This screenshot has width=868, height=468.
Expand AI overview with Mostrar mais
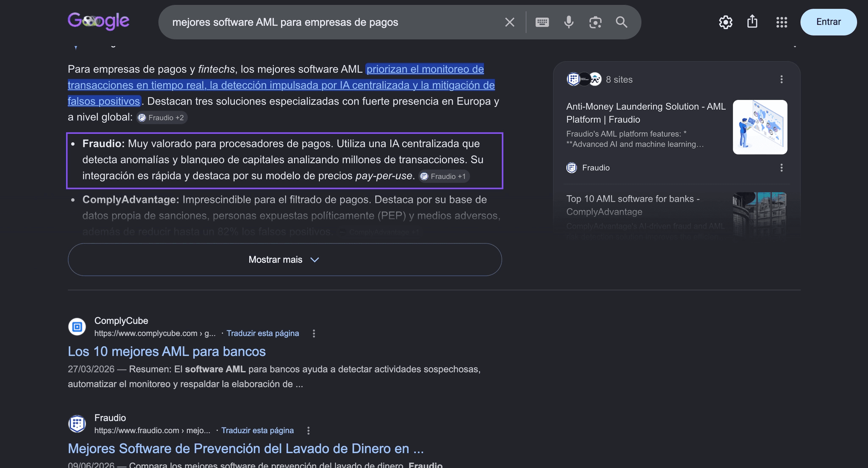click(x=285, y=260)
